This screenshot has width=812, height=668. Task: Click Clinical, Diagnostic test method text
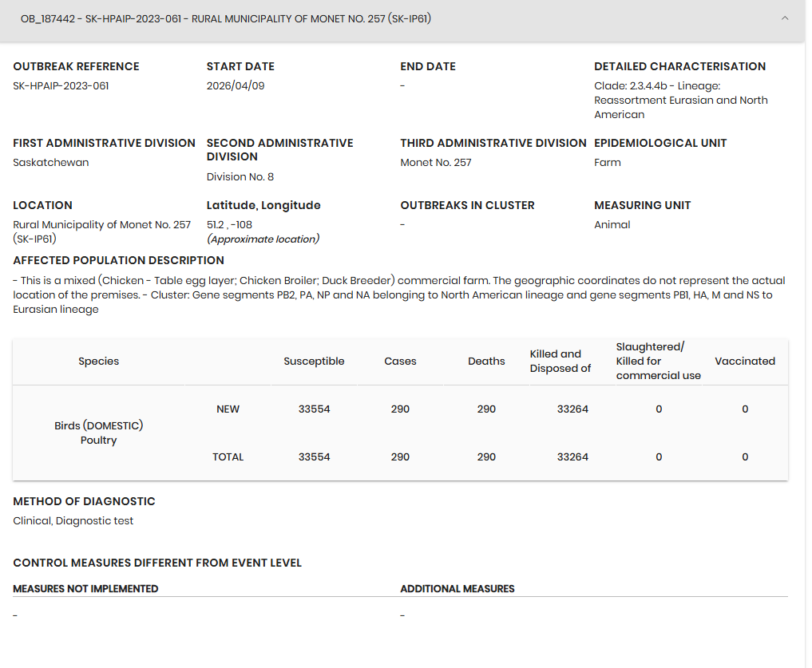coord(73,521)
